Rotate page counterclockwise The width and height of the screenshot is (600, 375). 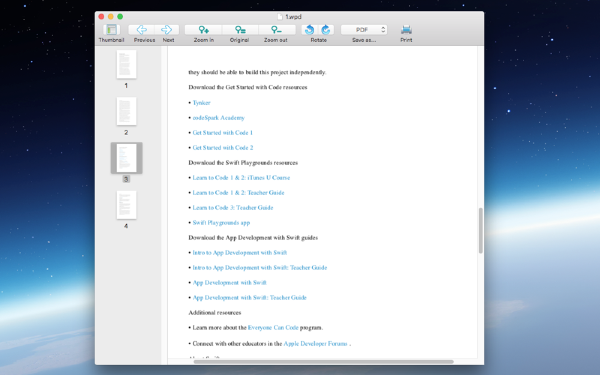[x=310, y=29]
